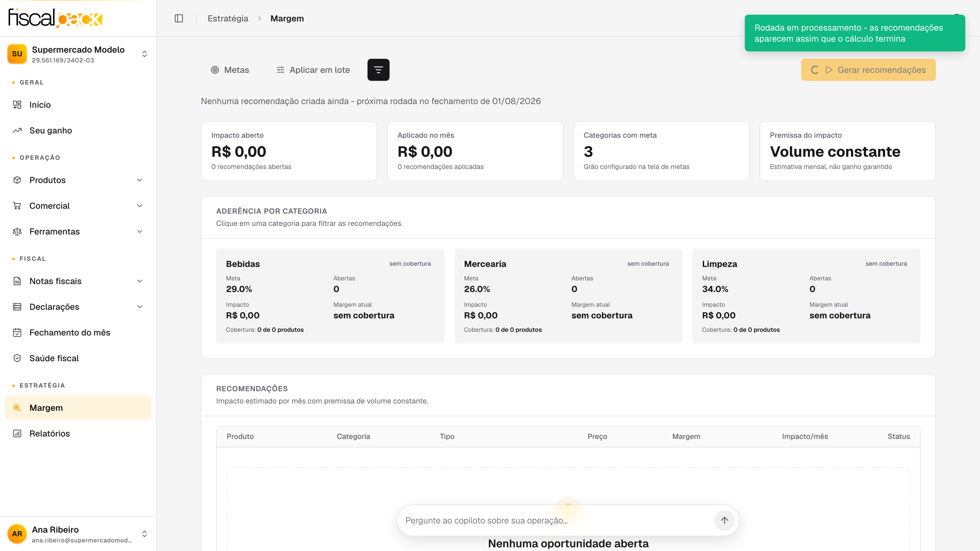Image resolution: width=980 pixels, height=551 pixels.
Task: Focus the copilot question input field
Action: point(556,520)
